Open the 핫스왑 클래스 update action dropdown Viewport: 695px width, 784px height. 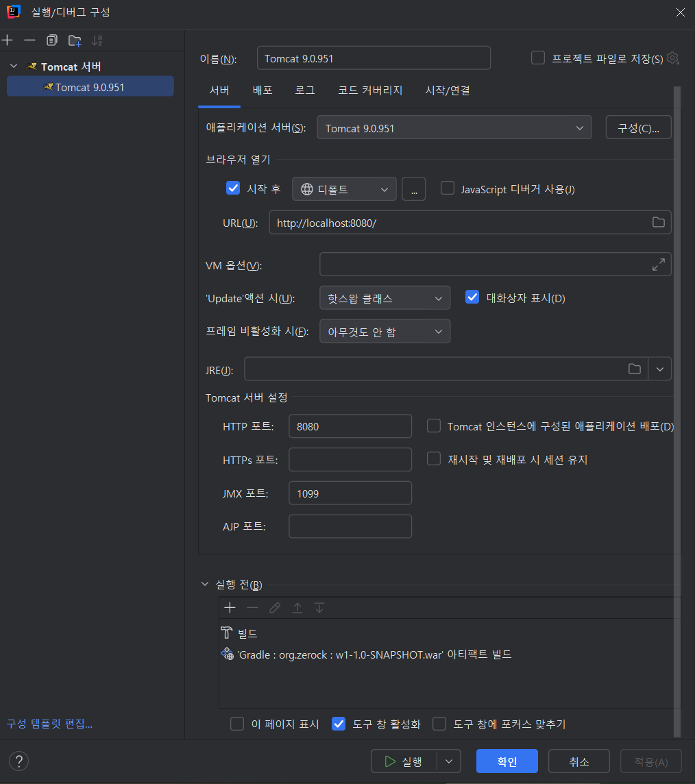pyautogui.click(x=385, y=298)
